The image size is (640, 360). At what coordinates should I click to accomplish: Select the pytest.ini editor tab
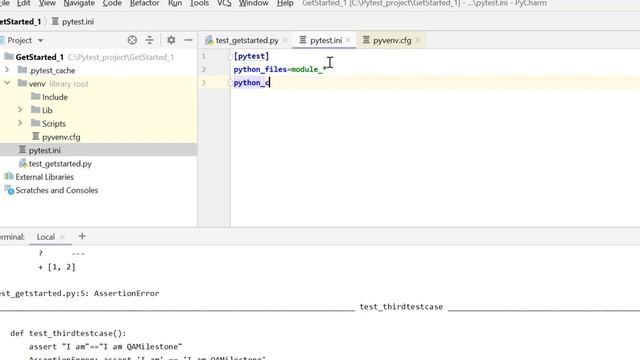point(326,40)
